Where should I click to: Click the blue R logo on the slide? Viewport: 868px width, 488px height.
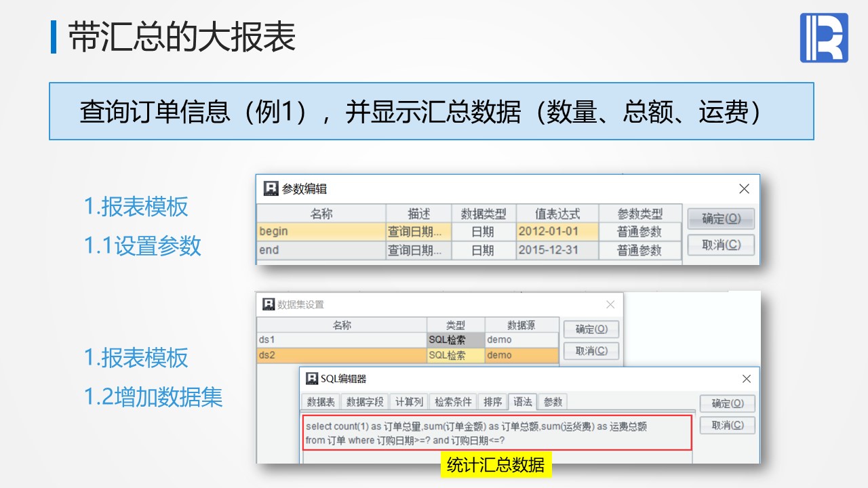tap(824, 37)
